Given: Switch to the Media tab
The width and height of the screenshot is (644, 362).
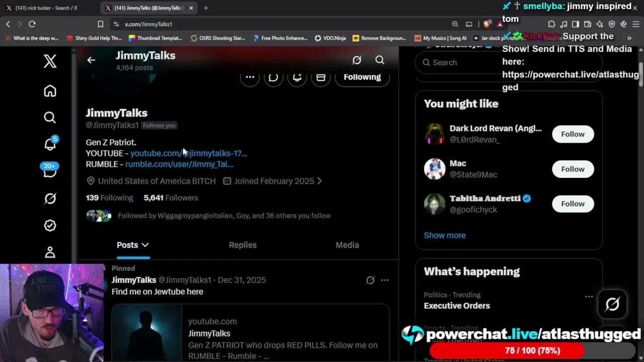Looking at the screenshot, I should tap(347, 245).
